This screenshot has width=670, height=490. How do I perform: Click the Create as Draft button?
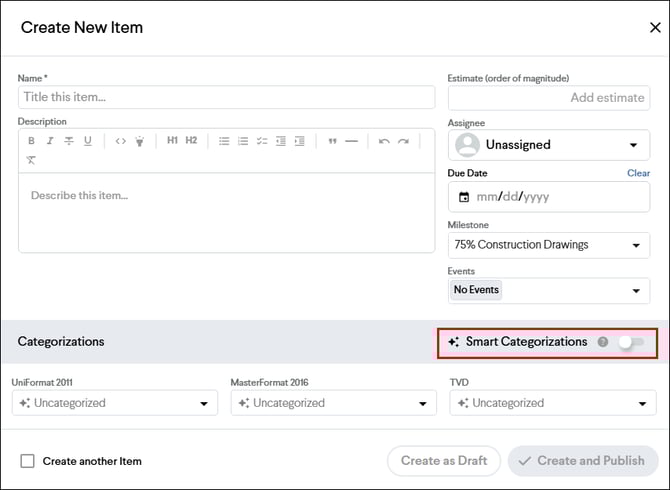pos(444,461)
